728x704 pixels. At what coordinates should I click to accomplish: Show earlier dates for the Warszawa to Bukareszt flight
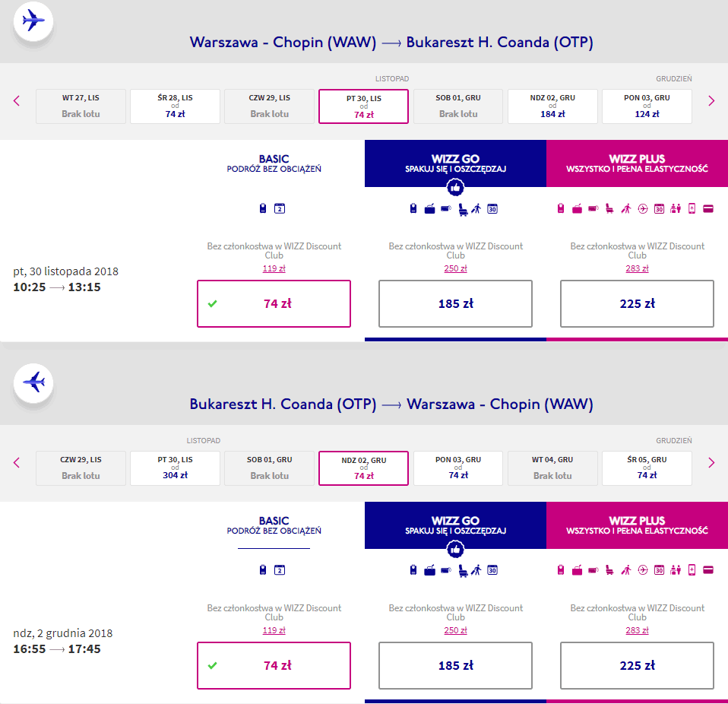[x=17, y=101]
